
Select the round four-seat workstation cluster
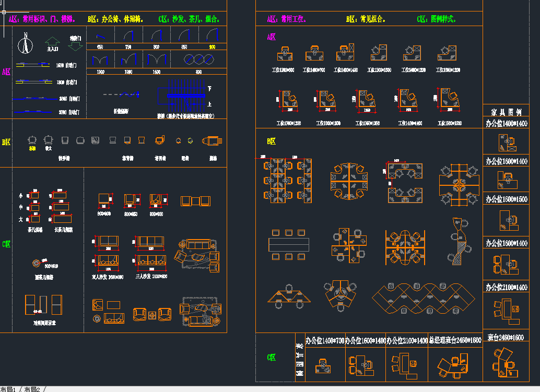pyautogui.click(x=349, y=181)
